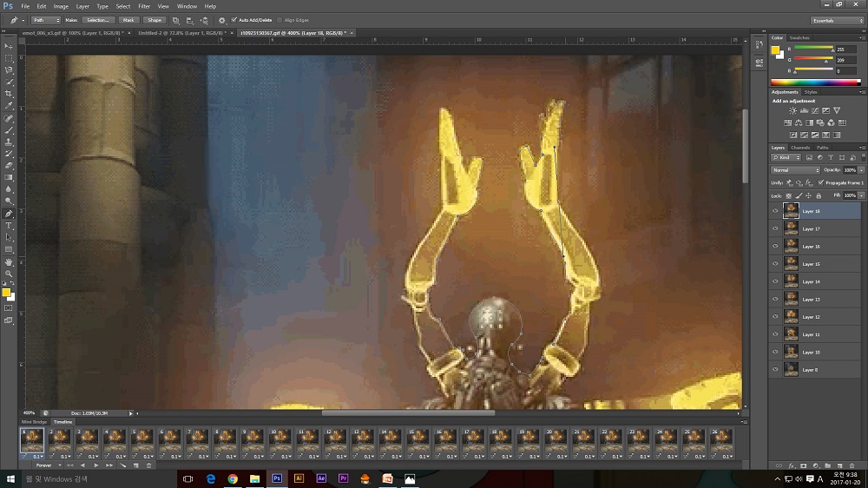Click the Brightness/Contrast adjustment icon

coord(792,111)
